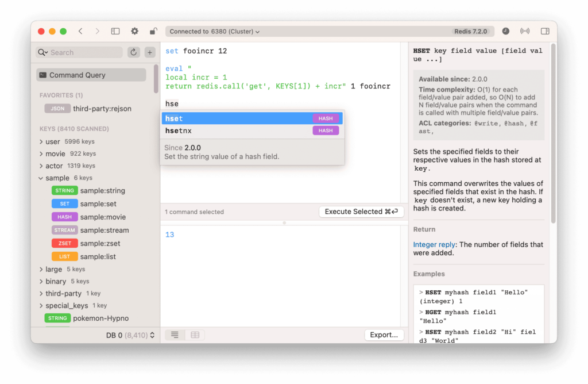The height and width of the screenshot is (384, 588).
Task: Click the lock icon to lock the connection
Action: pos(153,31)
